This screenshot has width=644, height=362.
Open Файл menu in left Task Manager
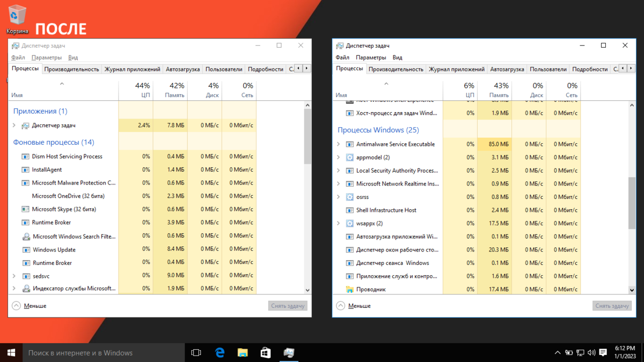point(18,57)
